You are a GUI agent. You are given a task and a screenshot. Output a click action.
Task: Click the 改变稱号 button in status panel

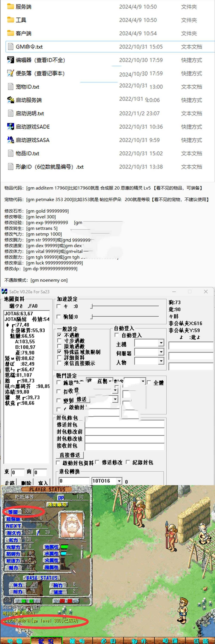click(x=58, y=504)
